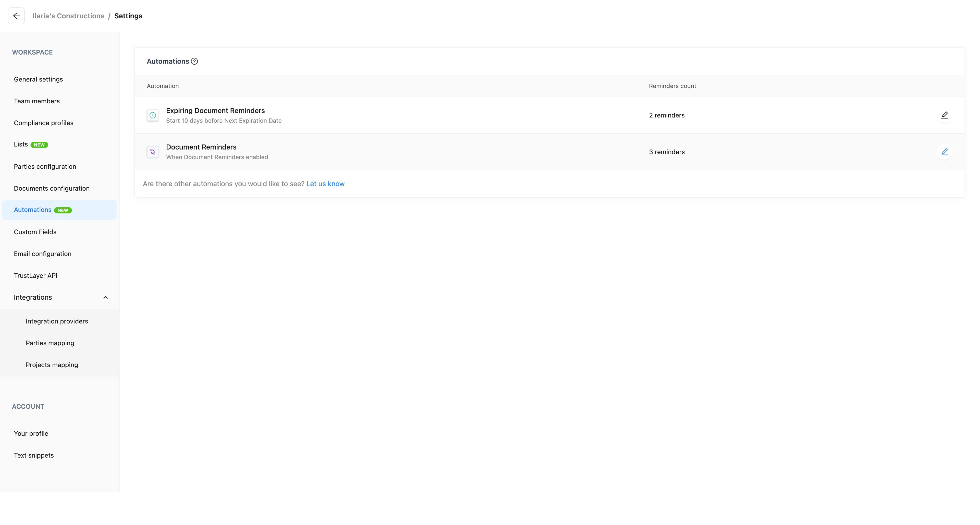Select Lists in the sidebar
The image size is (980, 525).
[x=21, y=144]
